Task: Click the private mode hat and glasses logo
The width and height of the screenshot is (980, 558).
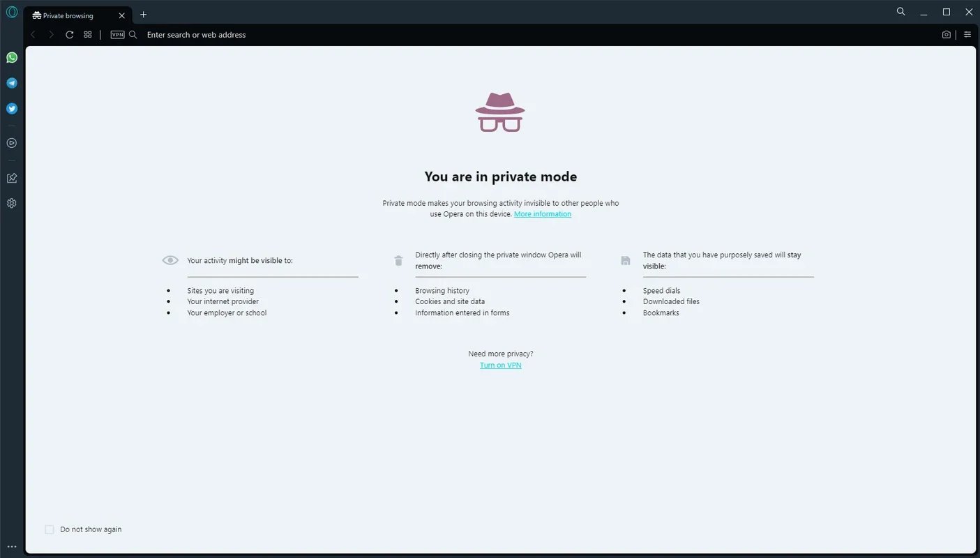Action: pos(500,112)
